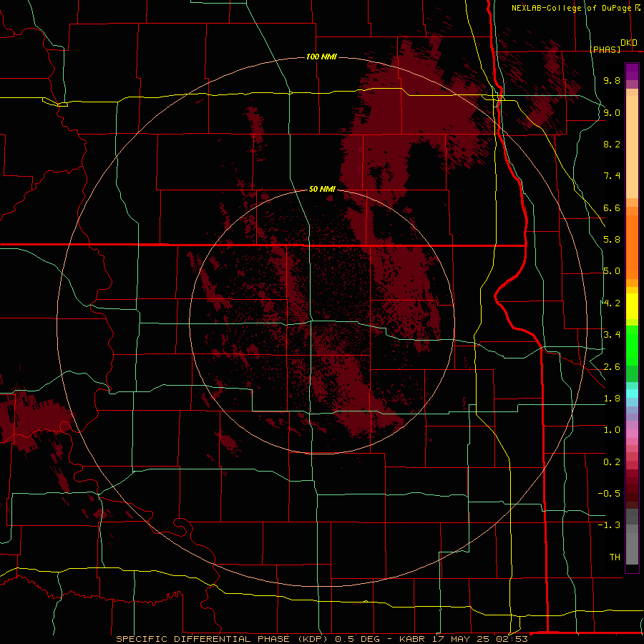
Task: Click the 8.2 value on the color scale
Action: tap(612, 144)
